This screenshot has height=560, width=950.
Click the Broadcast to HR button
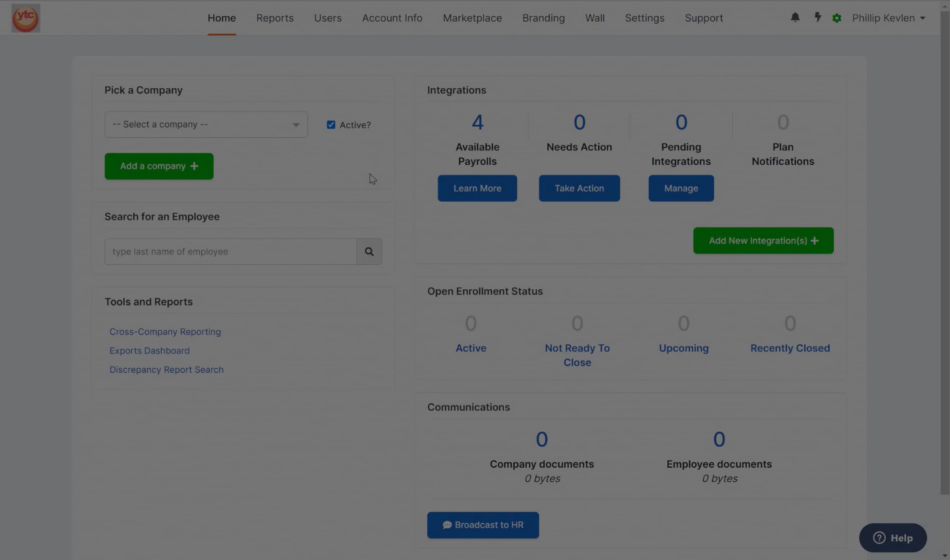click(x=483, y=525)
